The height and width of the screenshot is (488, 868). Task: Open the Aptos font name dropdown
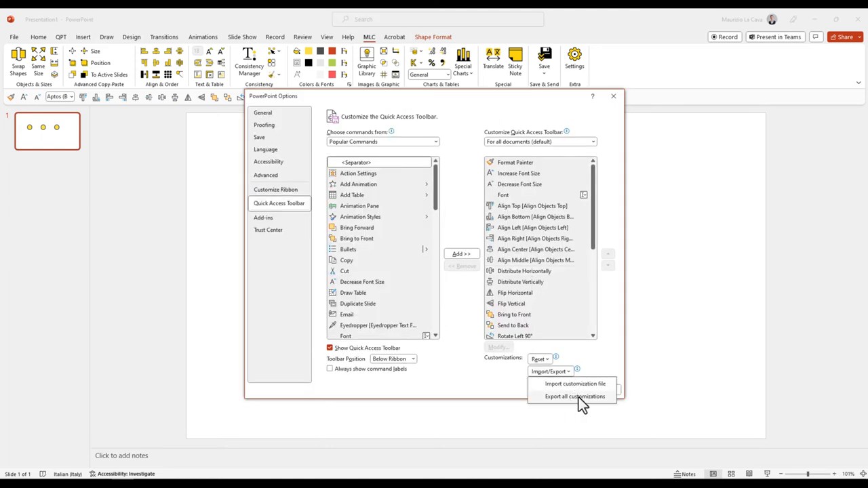(x=60, y=97)
